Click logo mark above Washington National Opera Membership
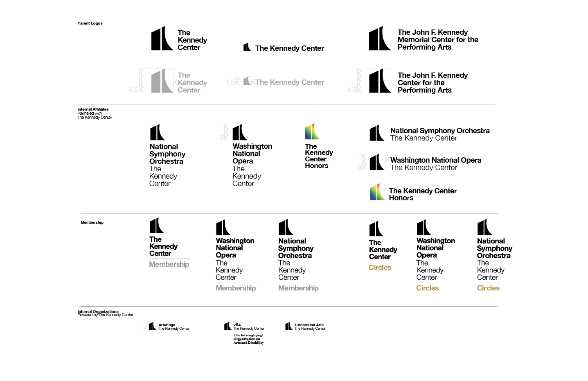The image size is (588, 381). pyautogui.click(x=223, y=227)
